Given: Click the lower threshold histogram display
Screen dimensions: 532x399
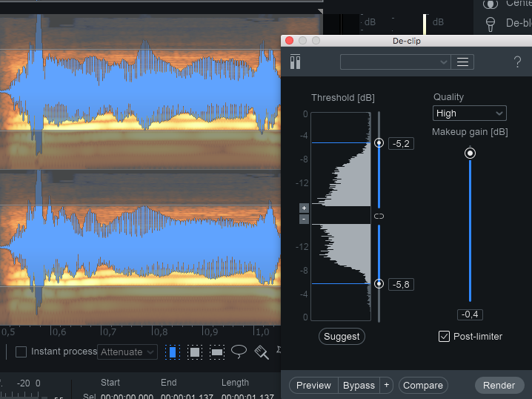Looking at the screenshot, I should (x=341, y=272).
